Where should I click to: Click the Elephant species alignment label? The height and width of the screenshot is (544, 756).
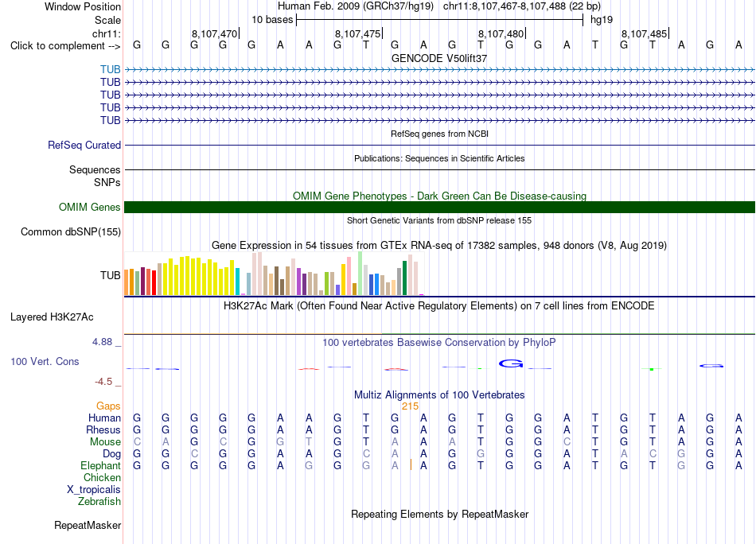pos(100,466)
